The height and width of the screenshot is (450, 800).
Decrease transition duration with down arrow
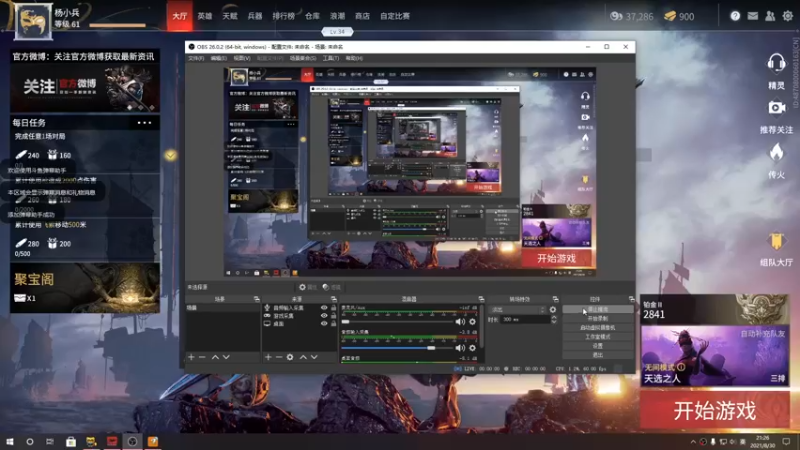[x=554, y=322]
